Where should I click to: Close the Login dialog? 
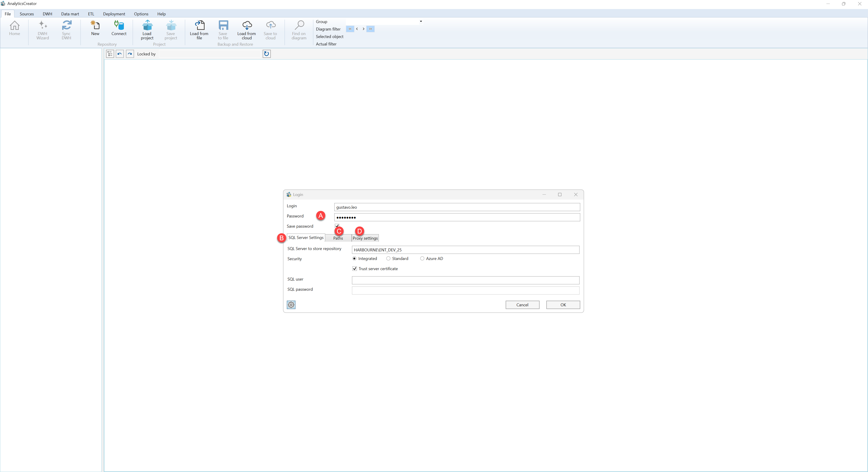click(x=576, y=194)
